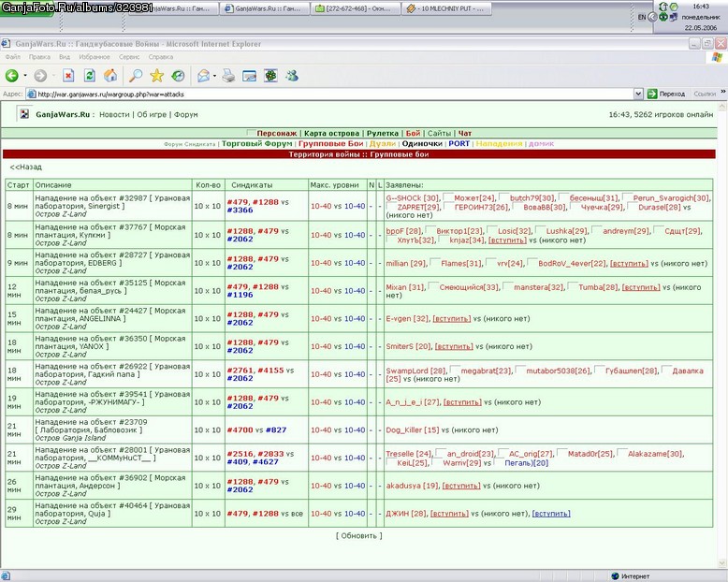Stop page loading with red X icon
The image size is (728, 582).
(x=68, y=76)
